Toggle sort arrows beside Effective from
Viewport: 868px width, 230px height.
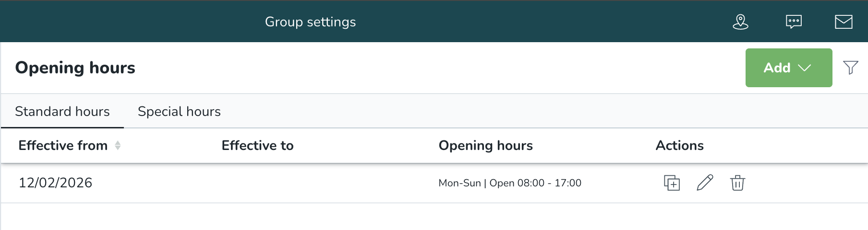point(118,146)
